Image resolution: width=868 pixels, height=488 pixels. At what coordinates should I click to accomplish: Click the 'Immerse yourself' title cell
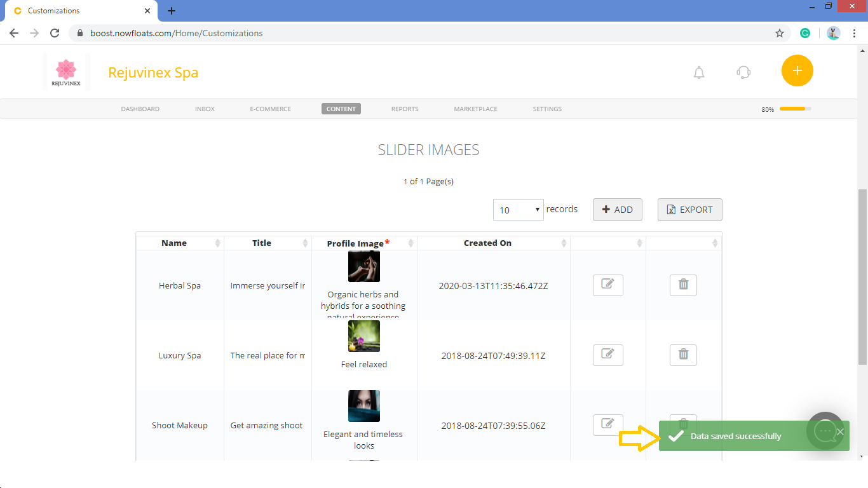click(268, 285)
